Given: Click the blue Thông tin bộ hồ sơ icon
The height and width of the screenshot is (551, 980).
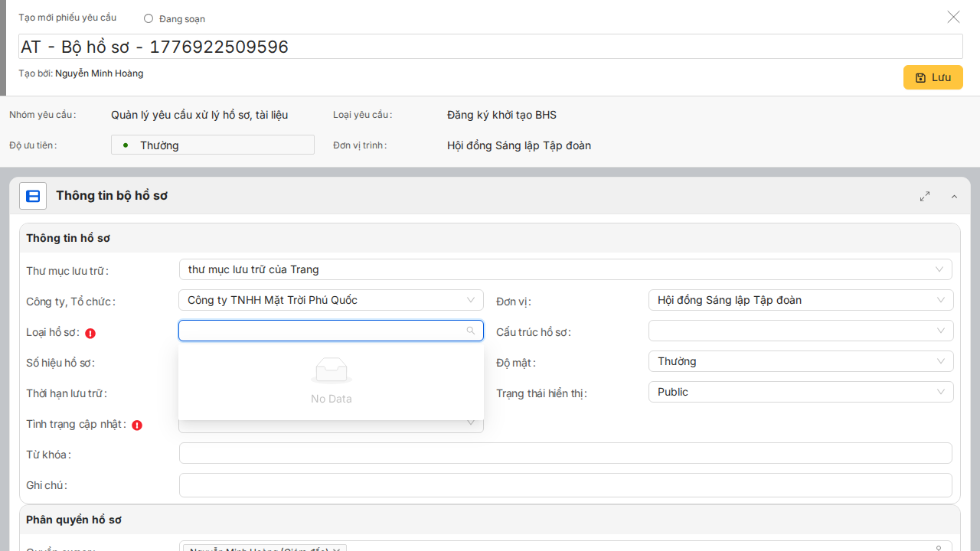Looking at the screenshot, I should coord(33,196).
